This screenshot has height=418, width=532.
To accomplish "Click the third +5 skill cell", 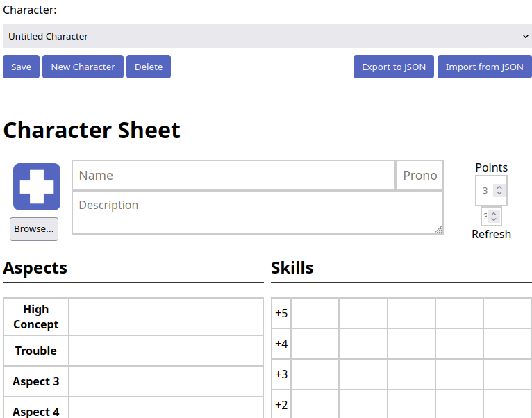I will point(412,313).
